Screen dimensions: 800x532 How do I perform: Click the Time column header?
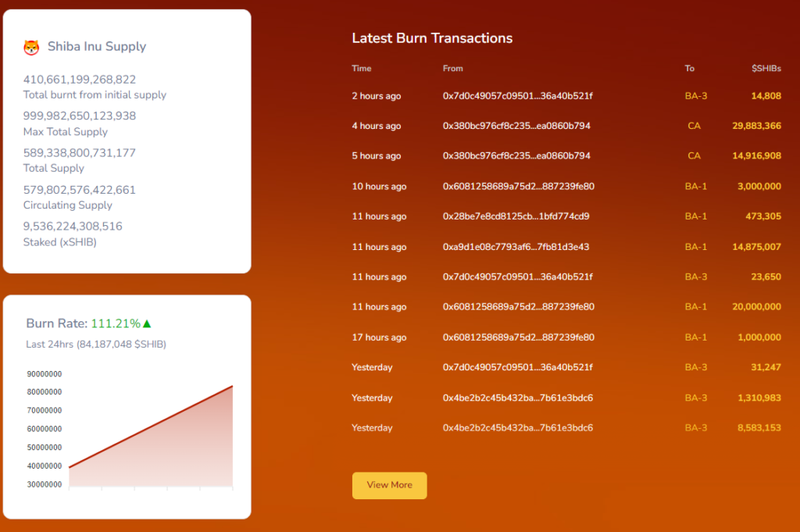click(362, 69)
